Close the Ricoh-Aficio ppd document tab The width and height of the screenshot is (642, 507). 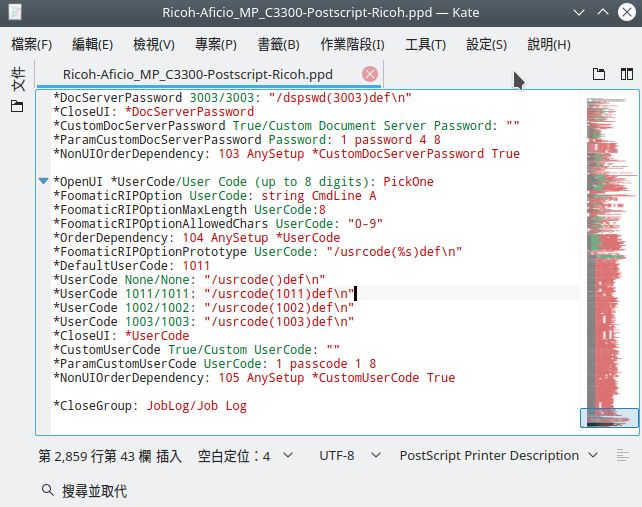point(370,74)
